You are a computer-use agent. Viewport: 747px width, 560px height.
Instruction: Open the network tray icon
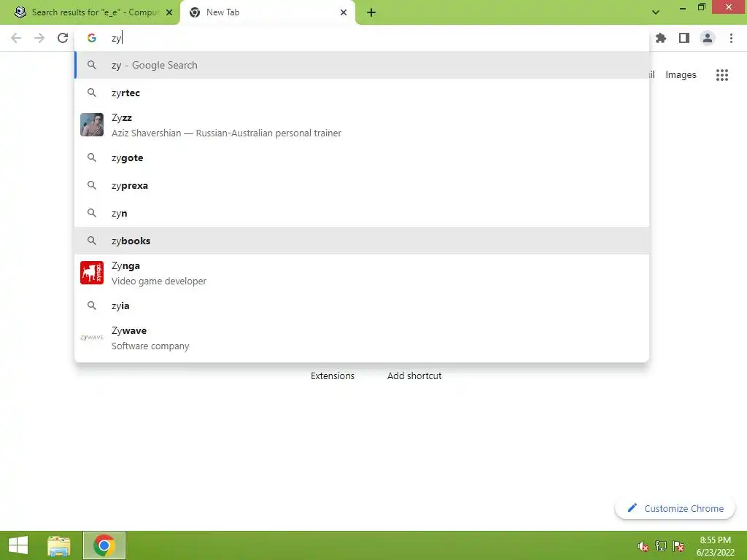tap(661, 546)
